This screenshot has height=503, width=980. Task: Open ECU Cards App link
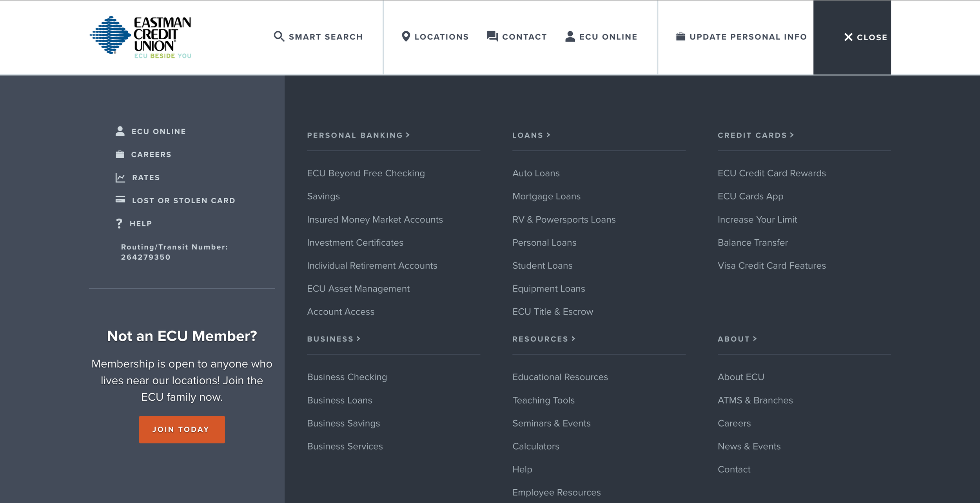(750, 196)
